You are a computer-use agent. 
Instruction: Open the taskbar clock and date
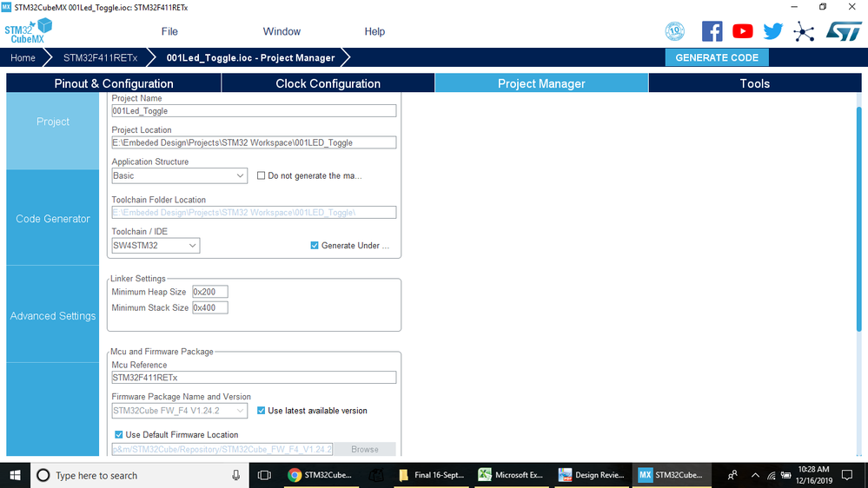click(813, 475)
